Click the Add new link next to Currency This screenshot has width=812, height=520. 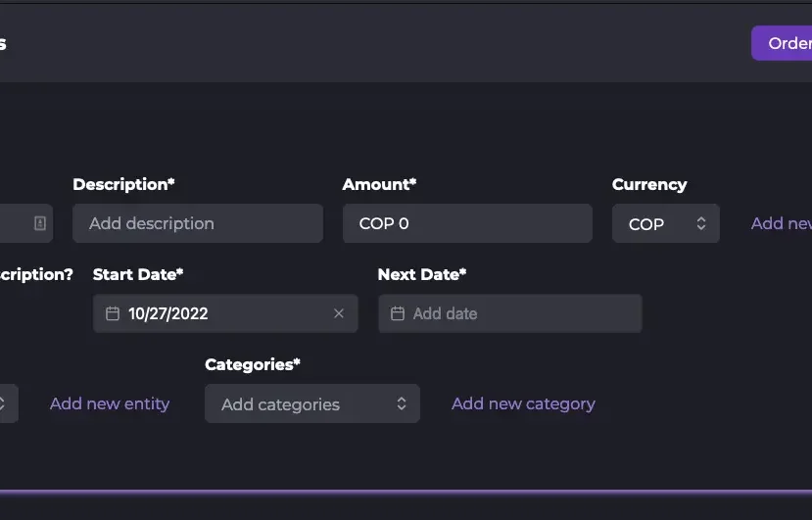[781, 223]
